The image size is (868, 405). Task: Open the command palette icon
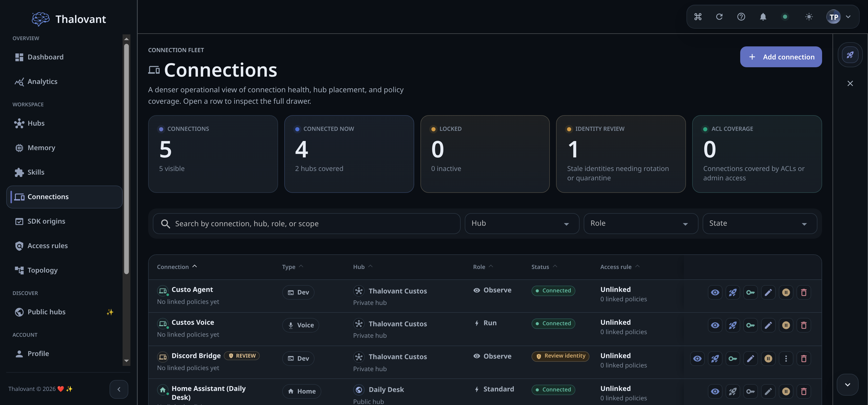pos(697,16)
